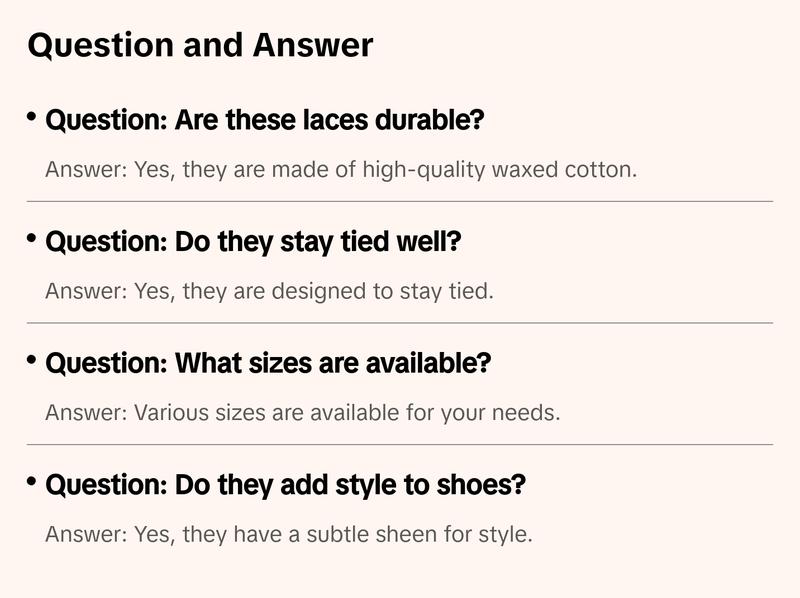Click the divider below the waxed cotton answer

click(x=400, y=201)
